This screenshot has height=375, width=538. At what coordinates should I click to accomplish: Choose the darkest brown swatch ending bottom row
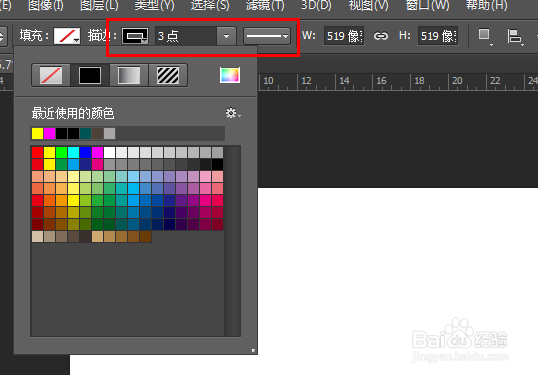(145, 236)
